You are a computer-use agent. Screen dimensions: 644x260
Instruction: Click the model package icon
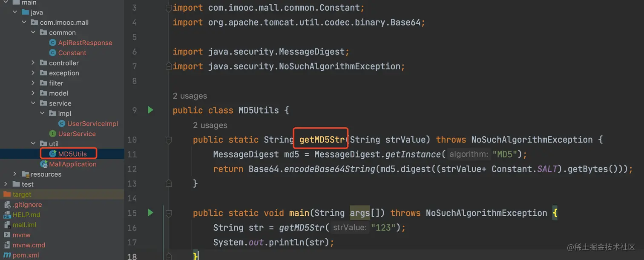[43, 93]
